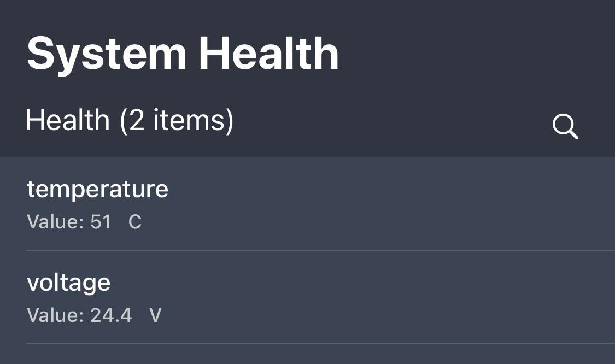The width and height of the screenshot is (615, 364).
Task: Select the Health (2 items) section header
Action: coord(130,120)
